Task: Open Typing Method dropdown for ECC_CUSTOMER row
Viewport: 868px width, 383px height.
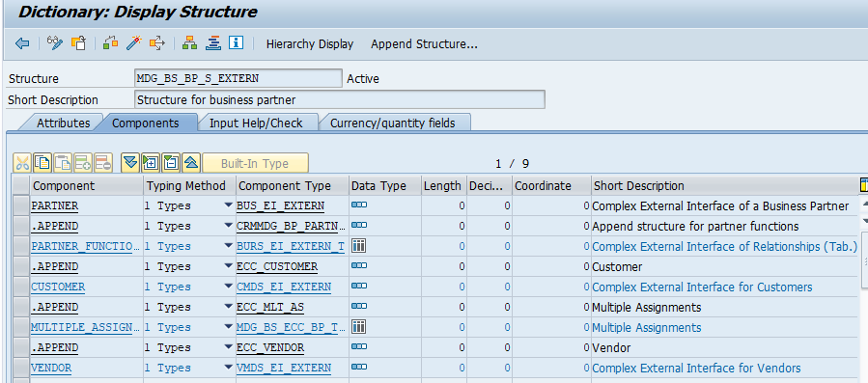Action: pos(228,266)
